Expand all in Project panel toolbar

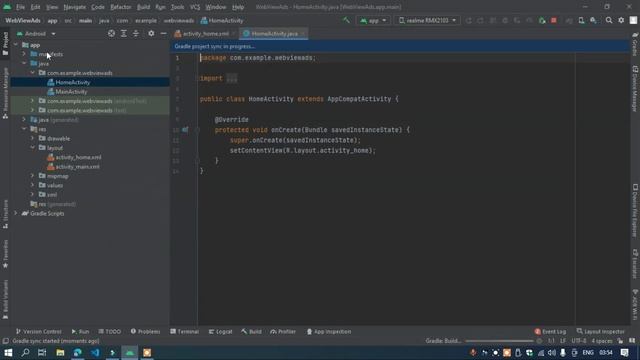[124, 33]
